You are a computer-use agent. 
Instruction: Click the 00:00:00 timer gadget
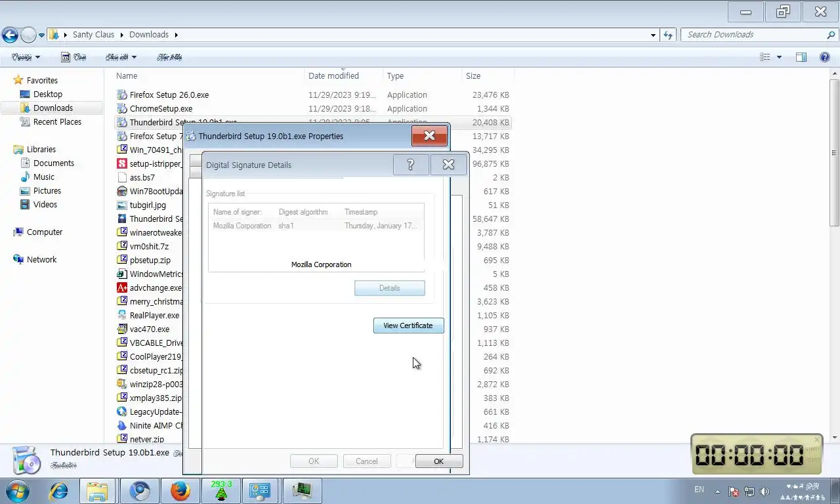point(757,454)
